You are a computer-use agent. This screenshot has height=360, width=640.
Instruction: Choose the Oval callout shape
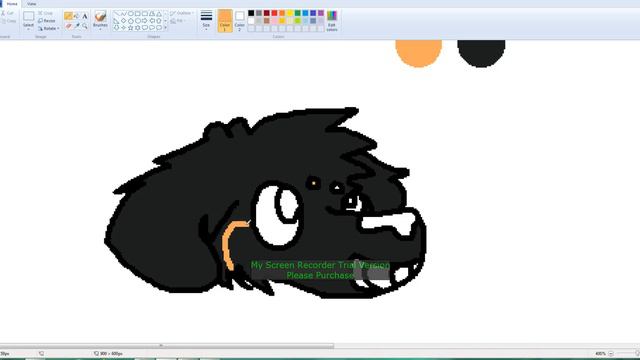151,28
